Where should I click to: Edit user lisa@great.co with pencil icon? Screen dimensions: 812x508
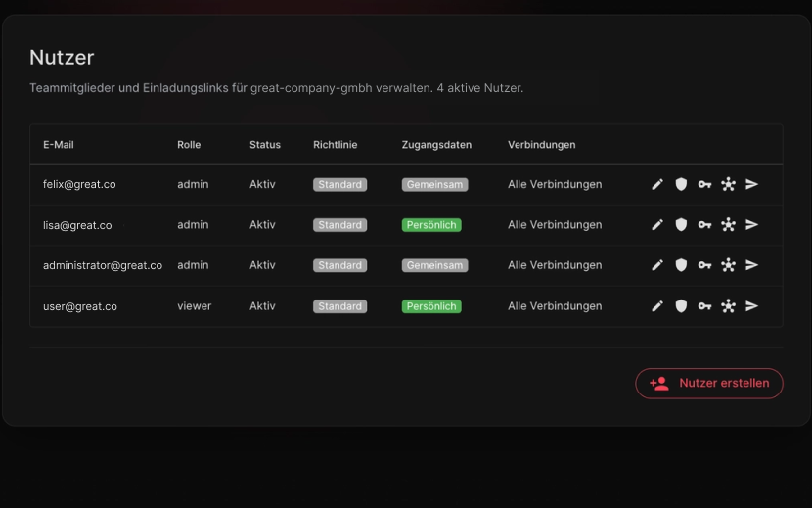(x=657, y=224)
